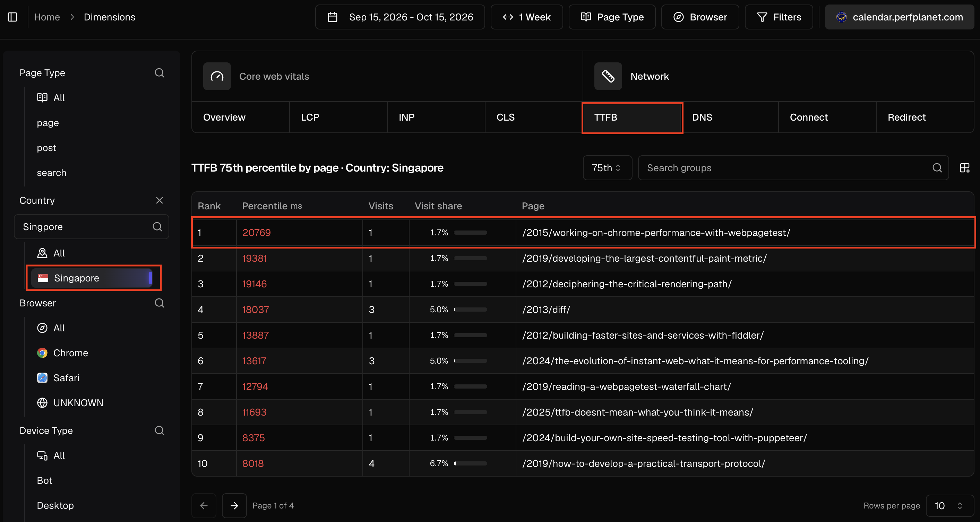Open the 75th percentile selector
This screenshot has width=980, height=522.
pos(607,168)
